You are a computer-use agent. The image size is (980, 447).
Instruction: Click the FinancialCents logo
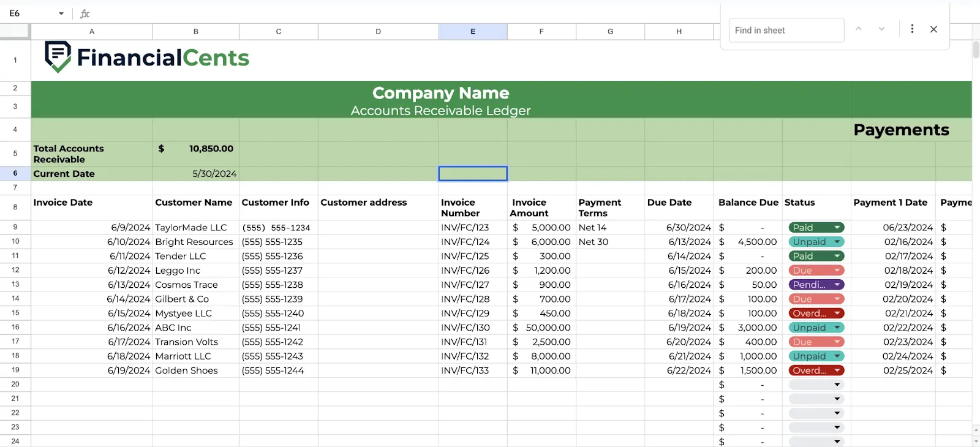coord(147,57)
